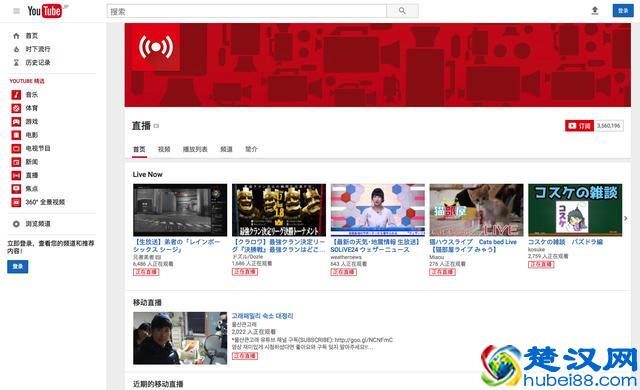The image size is (640, 390).
Task: Open 电视节目 TV shows category icon
Action: (x=16, y=148)
